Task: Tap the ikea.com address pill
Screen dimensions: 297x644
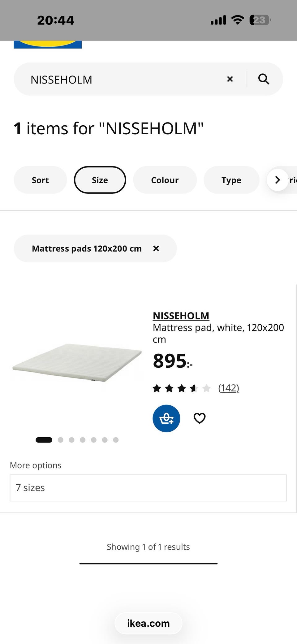Action: (x=148, y=623)
